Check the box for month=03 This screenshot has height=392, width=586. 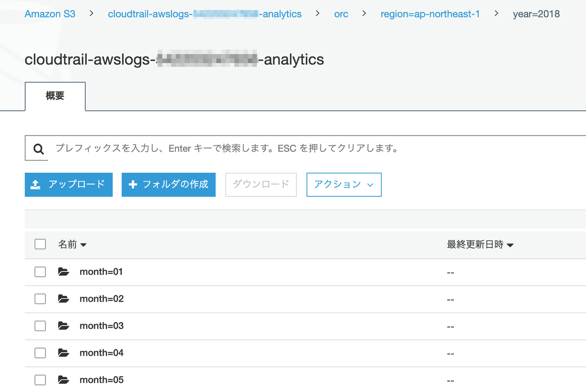pyautogui.click(x=40, y=326)
